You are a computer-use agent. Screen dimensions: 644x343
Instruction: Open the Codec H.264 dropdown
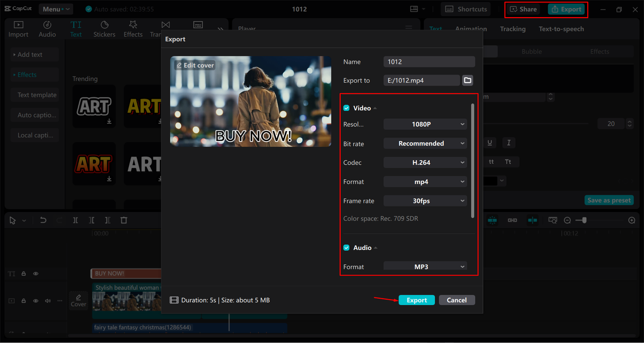point(425,163)
